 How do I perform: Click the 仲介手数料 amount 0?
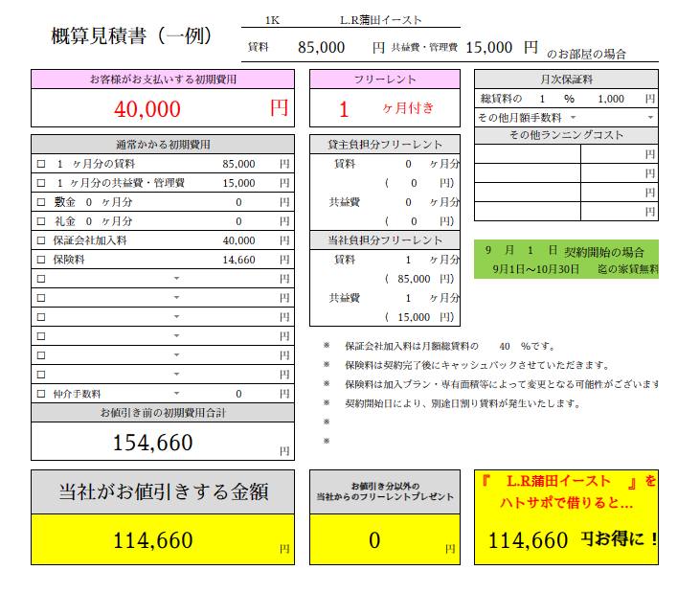pos(238,394)
